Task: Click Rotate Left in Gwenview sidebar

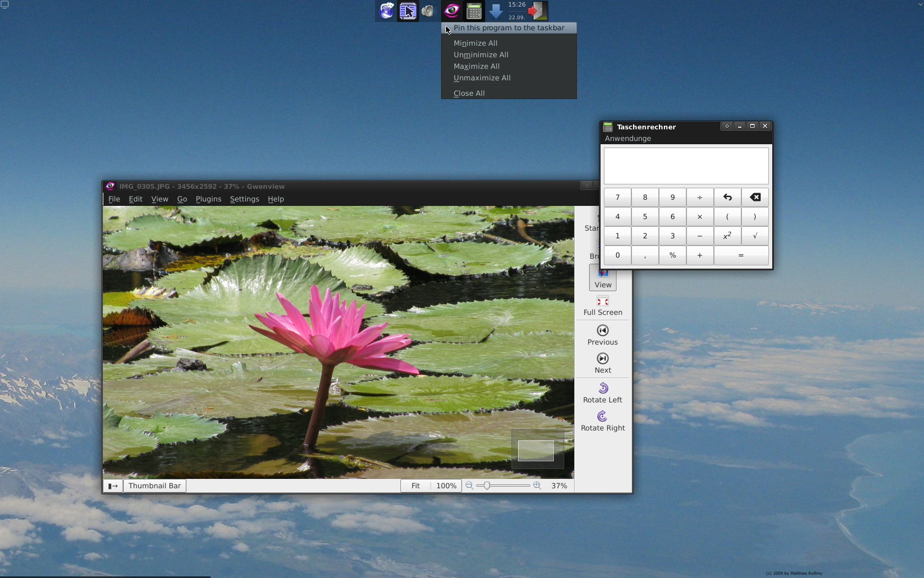Action: point(602,393)
